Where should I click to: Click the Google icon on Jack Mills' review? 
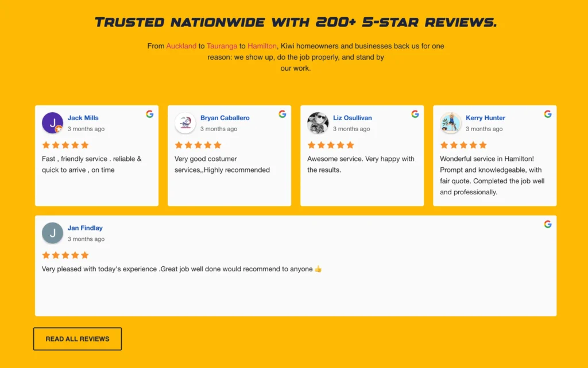(149, 114)
